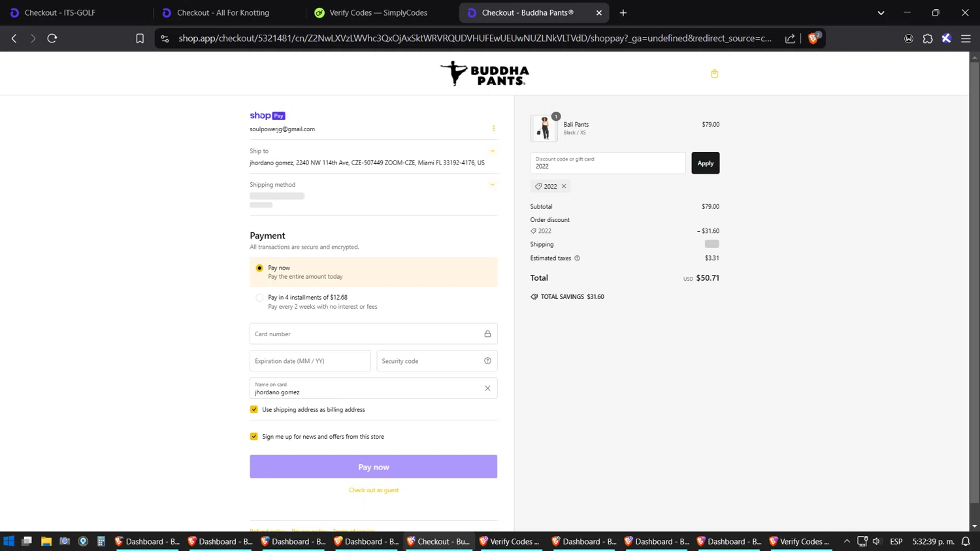
Task: Click the discount code input field
Action: pyautogui.click(x=608, y=163)
